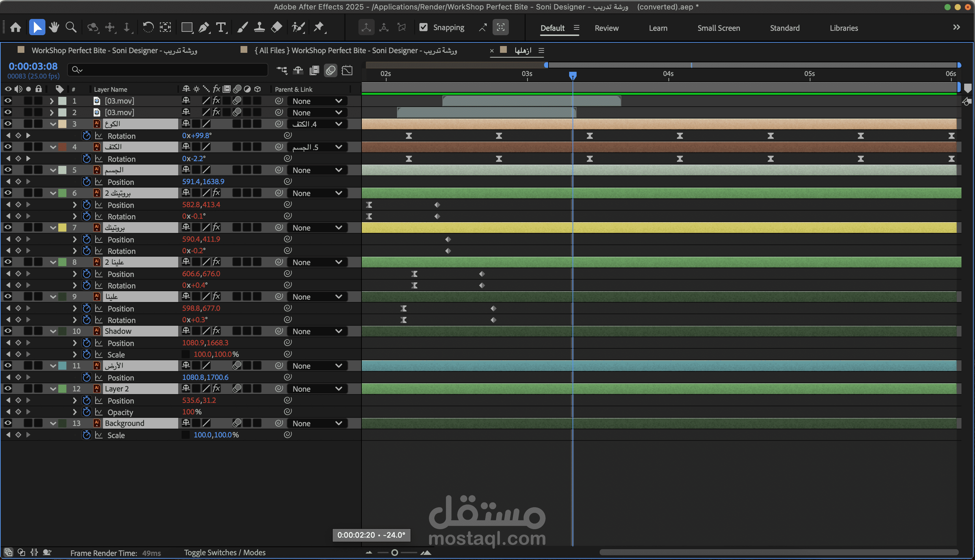Open parent dropdown for Shadow layer
Image resolution: width=975 pixels, height=560 pixels.
(317, 331)
